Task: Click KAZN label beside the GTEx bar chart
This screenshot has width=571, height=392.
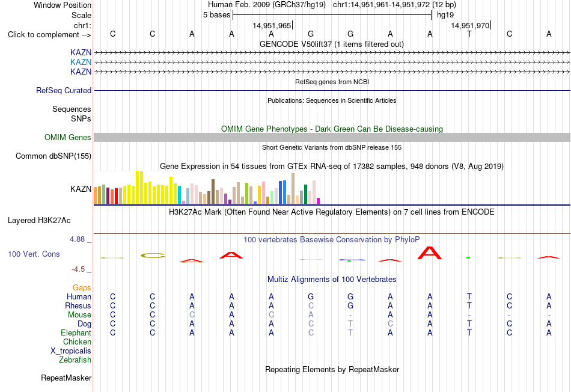Action: click(x=81, y=189)
